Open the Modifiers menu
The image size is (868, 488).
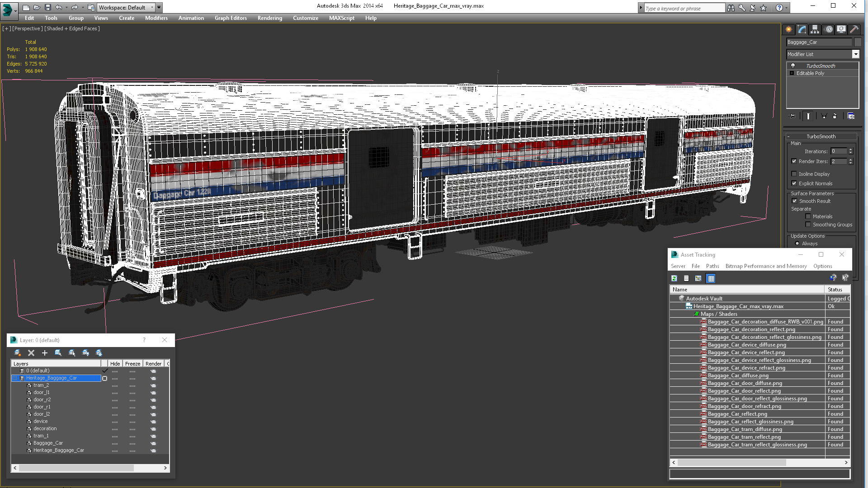point(156,18)
